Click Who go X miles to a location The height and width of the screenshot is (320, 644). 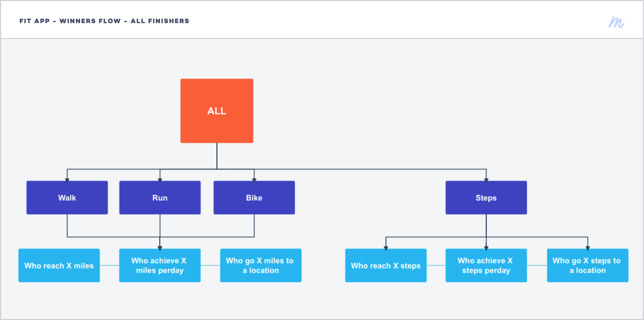pos(261,265)
